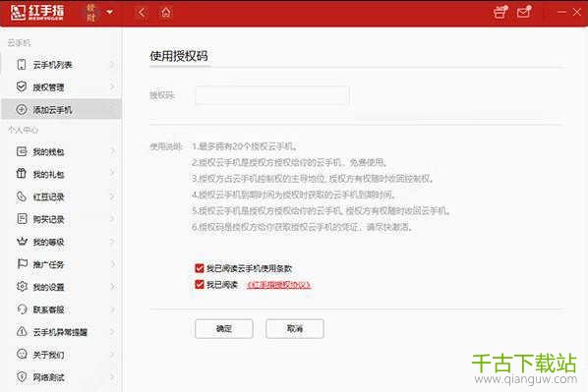The height and width of the screenshot is (392, 588).
Task: Open the 网络测试 menu item
Action: pos(62,376)
